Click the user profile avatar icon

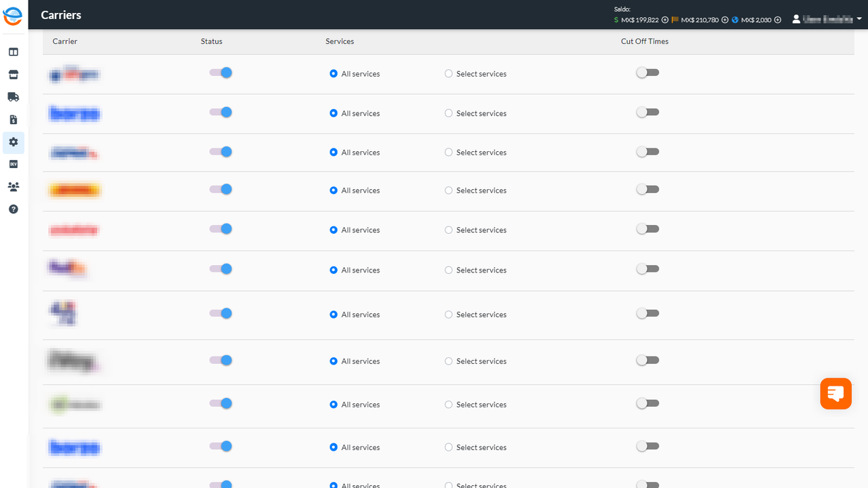pos(796,19)
